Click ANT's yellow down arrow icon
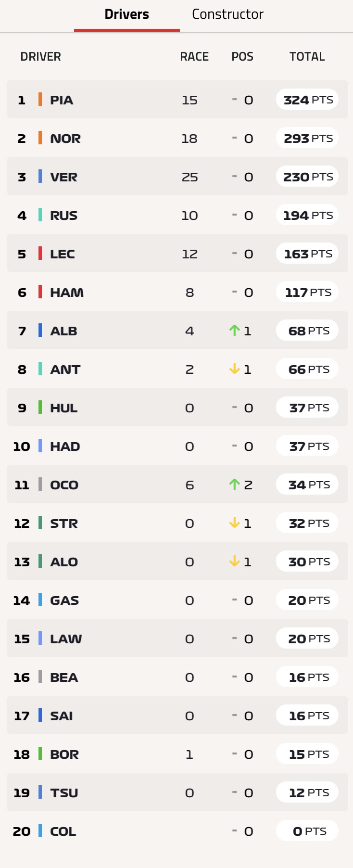Image resolution: width=353 pixels, height=868 pixels. tap(234, 369)
